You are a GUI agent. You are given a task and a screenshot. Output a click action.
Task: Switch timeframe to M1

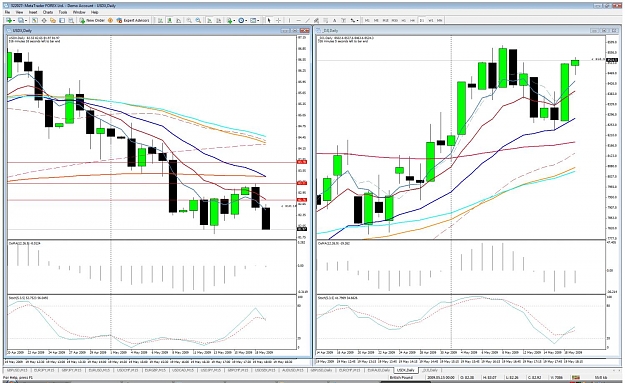(367, 20)
